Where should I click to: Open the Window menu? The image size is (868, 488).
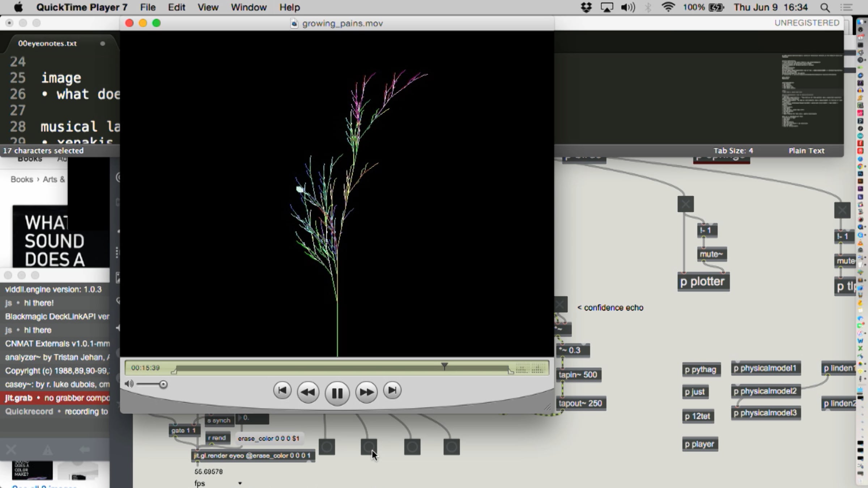tap(248, 7)
